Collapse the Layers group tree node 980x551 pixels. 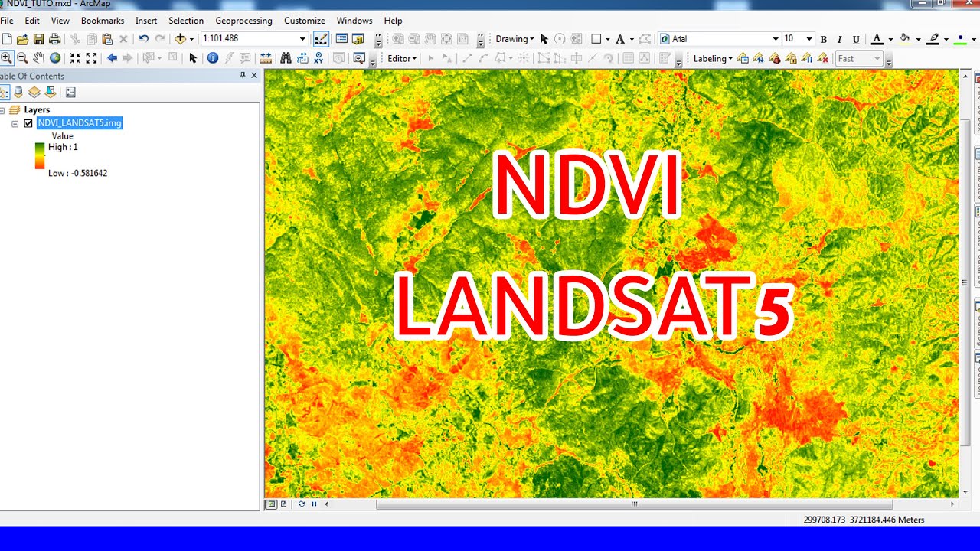[2, 110]
